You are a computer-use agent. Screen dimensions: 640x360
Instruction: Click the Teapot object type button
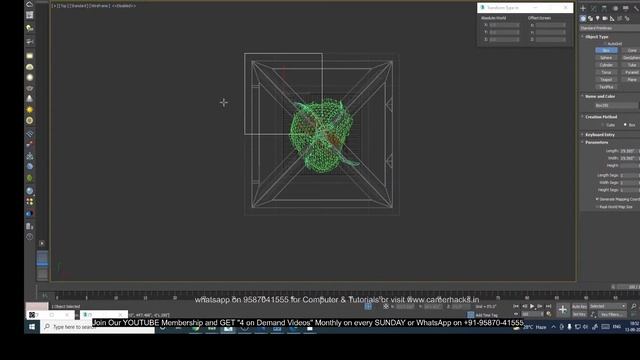(606, 80)
